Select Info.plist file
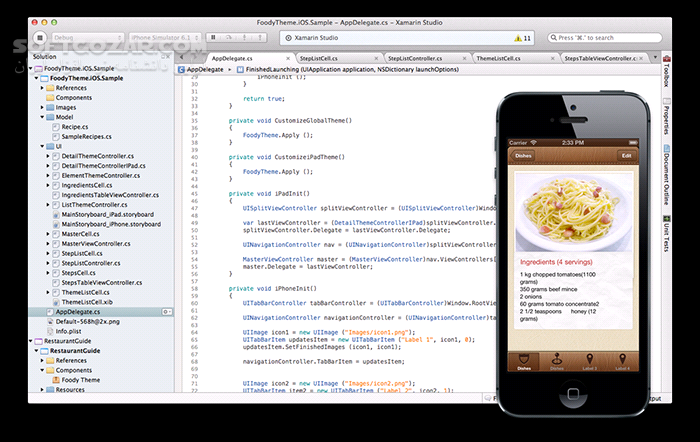The height and width of the screenshot is (442, 700). (x=68, y=331)
